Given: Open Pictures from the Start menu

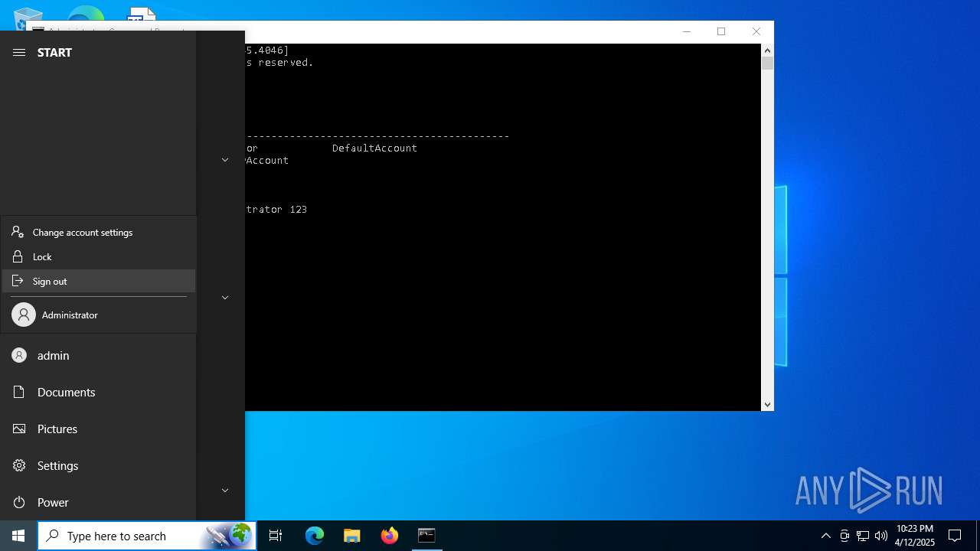Looking at the screenshot, I should pos(98,429).
